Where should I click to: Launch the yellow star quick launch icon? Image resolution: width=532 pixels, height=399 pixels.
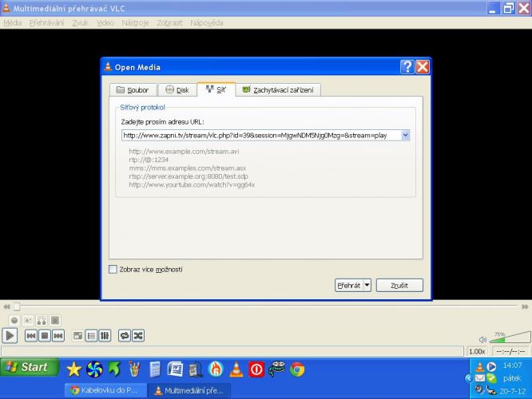[x=73, y=369]
